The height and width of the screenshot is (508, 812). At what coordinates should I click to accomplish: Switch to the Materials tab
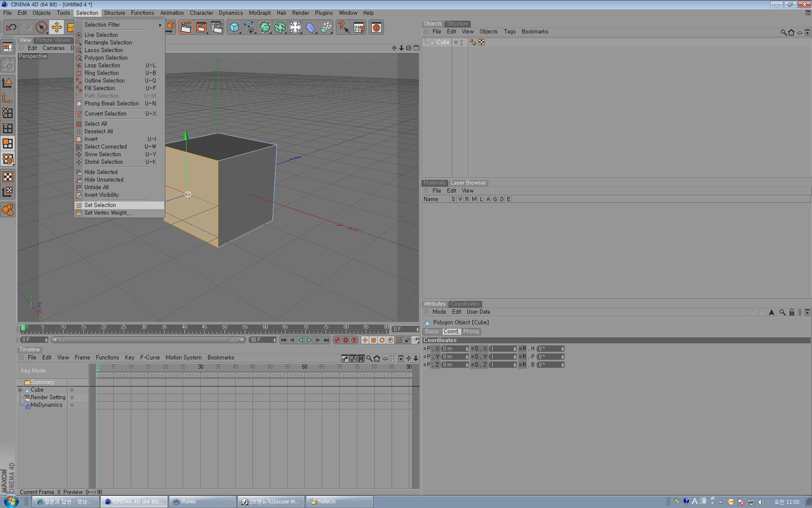click(435, 182)
